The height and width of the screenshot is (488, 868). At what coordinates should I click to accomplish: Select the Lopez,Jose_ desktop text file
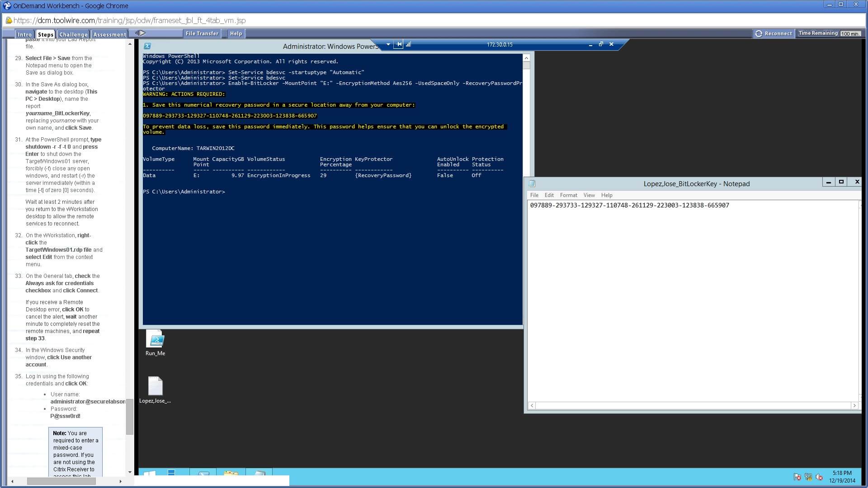tap(155, 390)
